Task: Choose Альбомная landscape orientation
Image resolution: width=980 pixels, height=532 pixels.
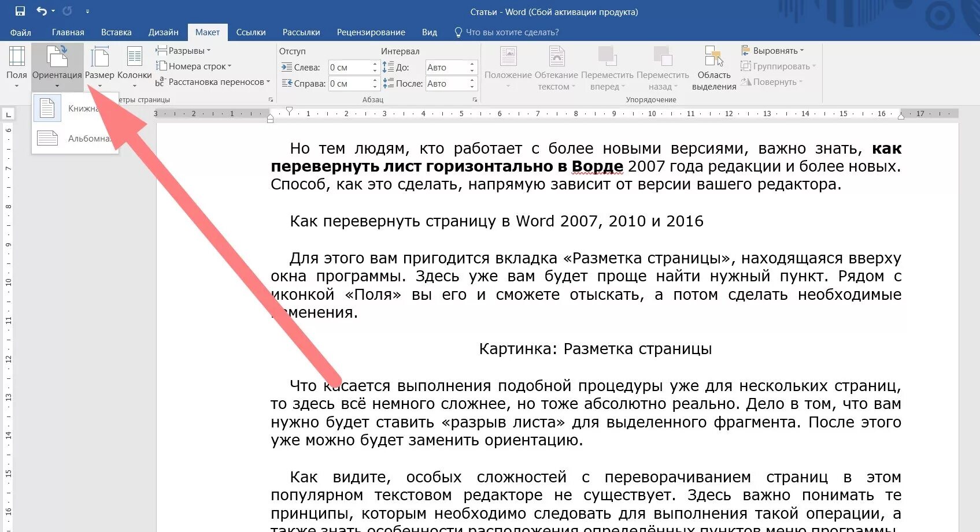Action: (75, 139)
